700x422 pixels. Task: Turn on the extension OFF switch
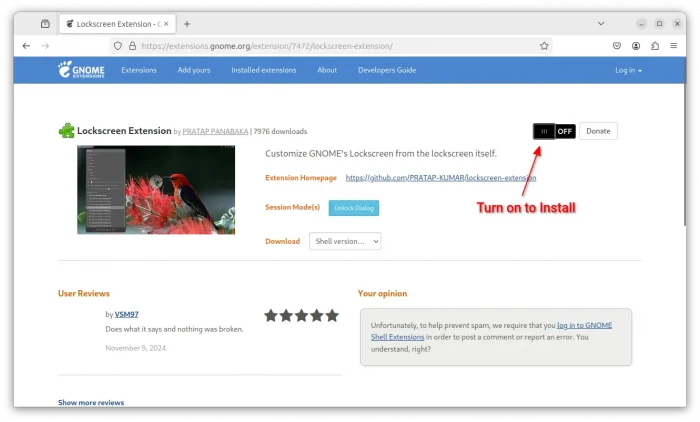click(554, 131)
